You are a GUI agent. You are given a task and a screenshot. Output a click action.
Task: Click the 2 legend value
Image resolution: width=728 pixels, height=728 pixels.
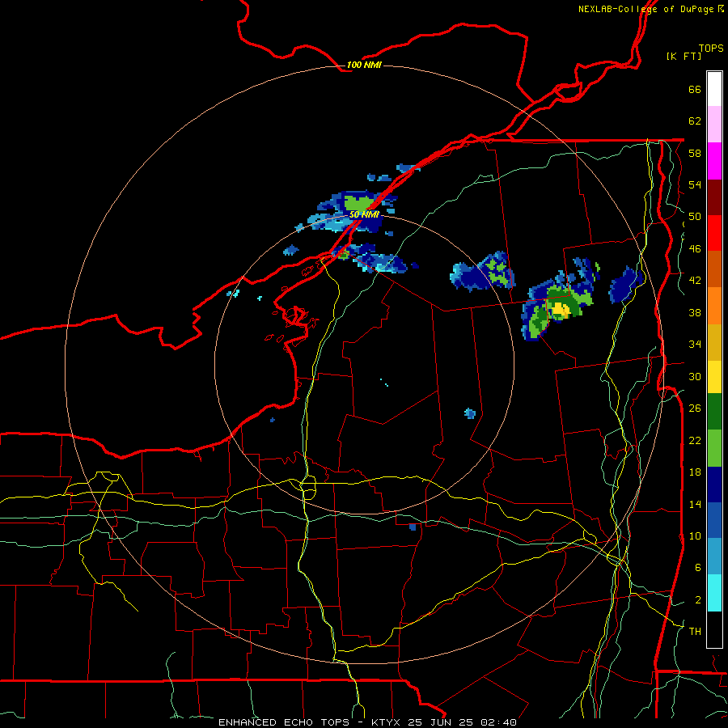click(698, 599)
